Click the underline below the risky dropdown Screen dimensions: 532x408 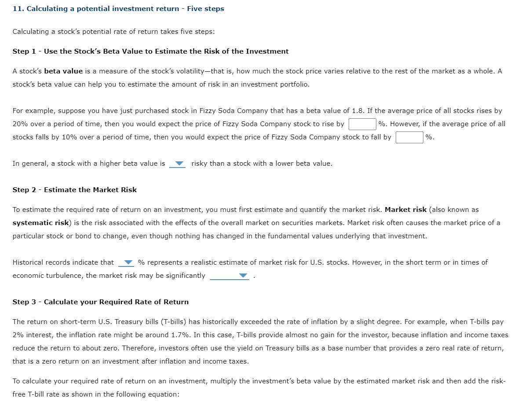click(178, 168)
